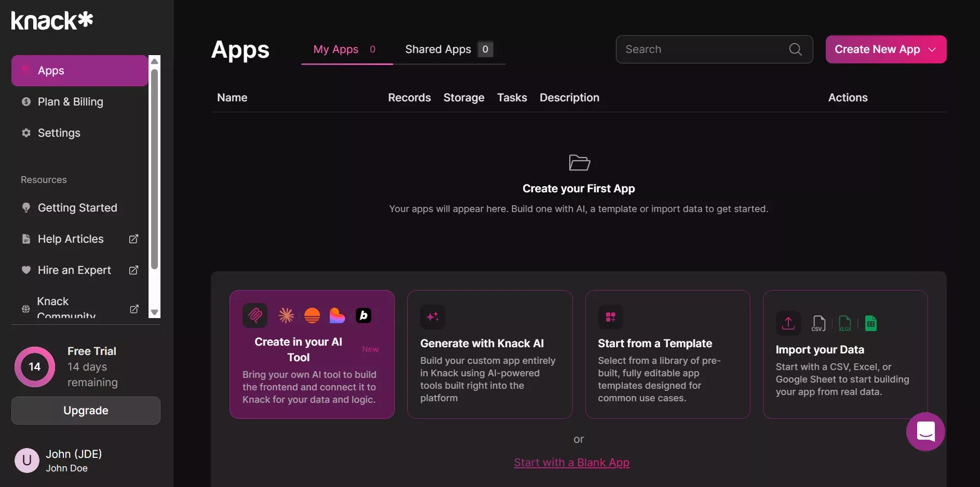
Task: Click the Claude starburst icon in AI Tool card
Action: tap(286, 315)
